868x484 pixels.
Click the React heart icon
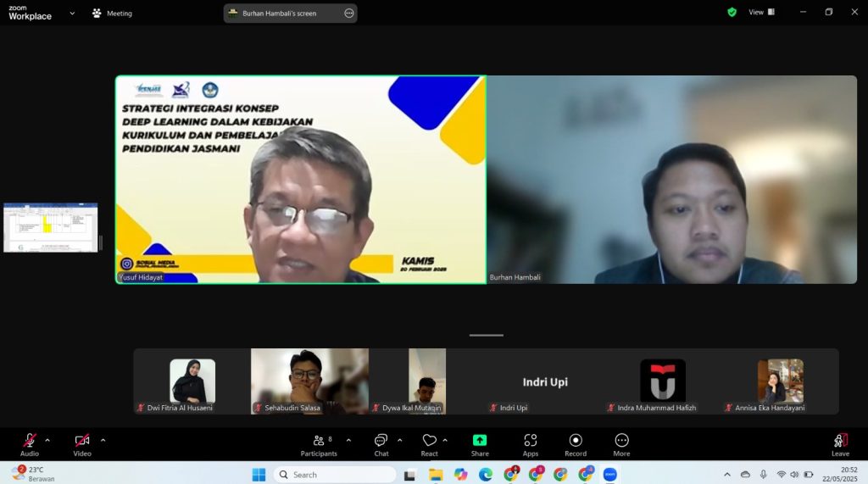[x=430, y=443]
